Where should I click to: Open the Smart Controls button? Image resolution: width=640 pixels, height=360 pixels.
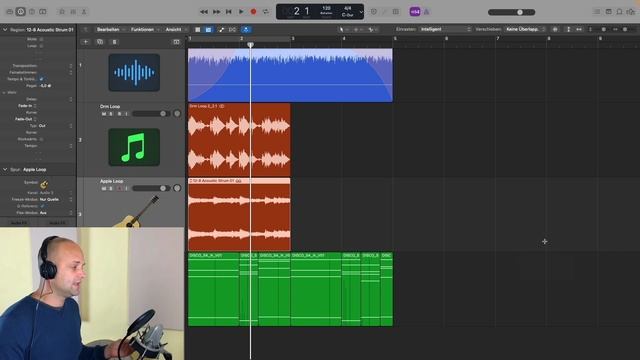(x=62, y=12)
